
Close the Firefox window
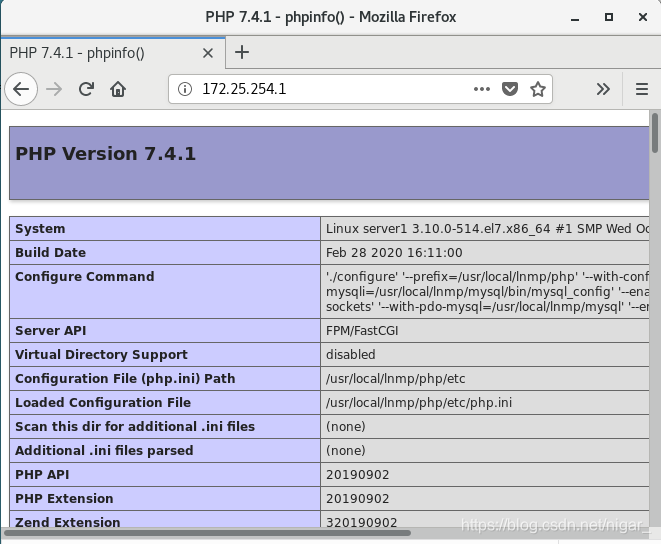tap(642, 17)
